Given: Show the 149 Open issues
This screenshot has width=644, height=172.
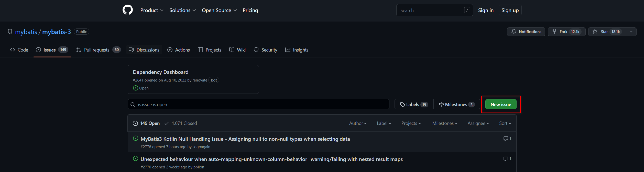Looking at the screenshot, I should tap(146, 123).
